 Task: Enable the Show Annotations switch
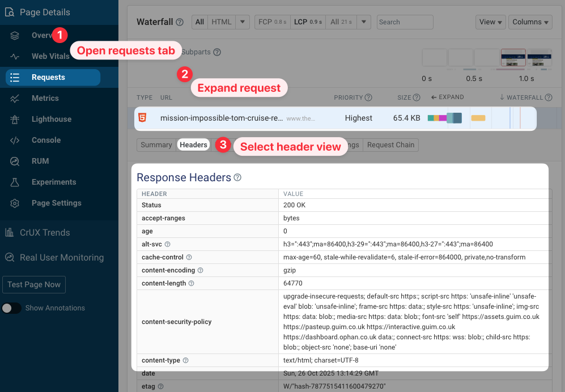pyautogui.click(x=11, y=308)
